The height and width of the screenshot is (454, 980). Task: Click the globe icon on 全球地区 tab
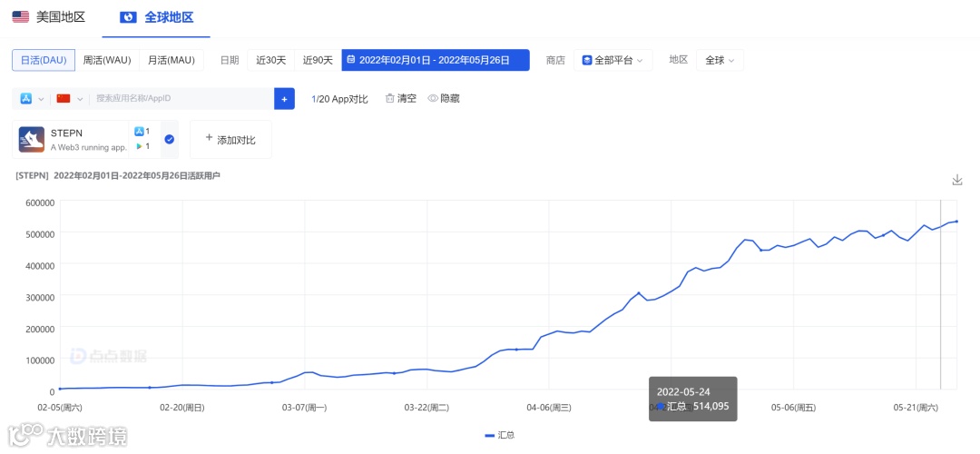pos(129,17)
